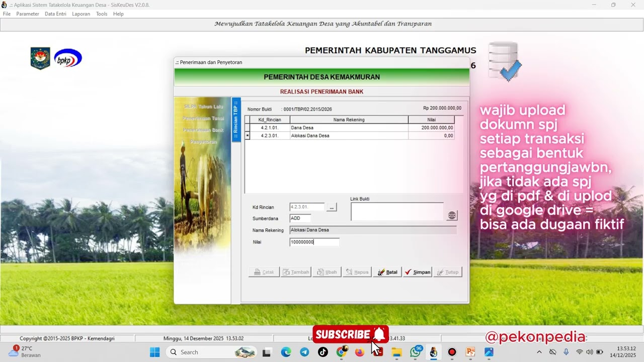
Task: Click the 4.2.1.01. code cell in table
Action: click(x=270, y=128)
